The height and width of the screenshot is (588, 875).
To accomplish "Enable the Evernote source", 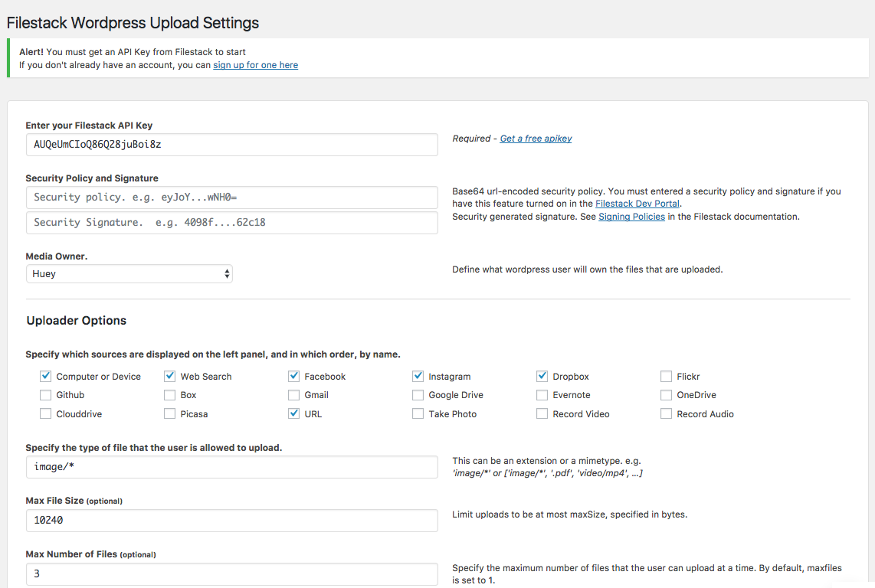I will [542, 394].
